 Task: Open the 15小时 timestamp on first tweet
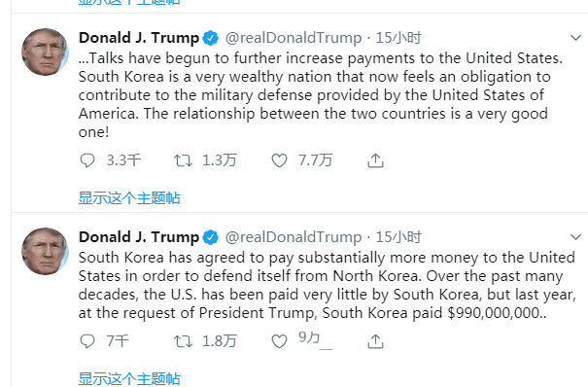[398, 38]
